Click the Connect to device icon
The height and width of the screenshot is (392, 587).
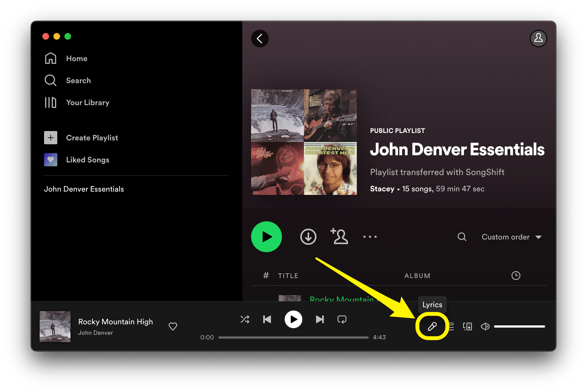(465, 326)
